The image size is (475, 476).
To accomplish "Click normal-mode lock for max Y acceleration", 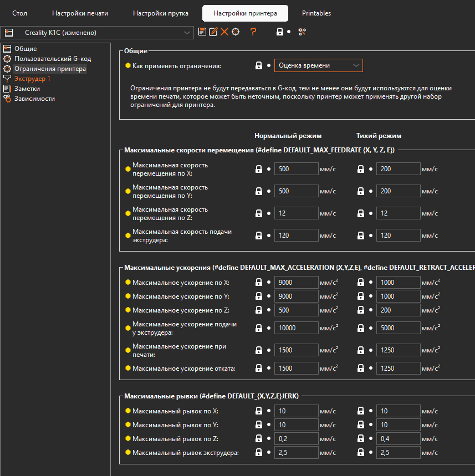I will 259,296.
